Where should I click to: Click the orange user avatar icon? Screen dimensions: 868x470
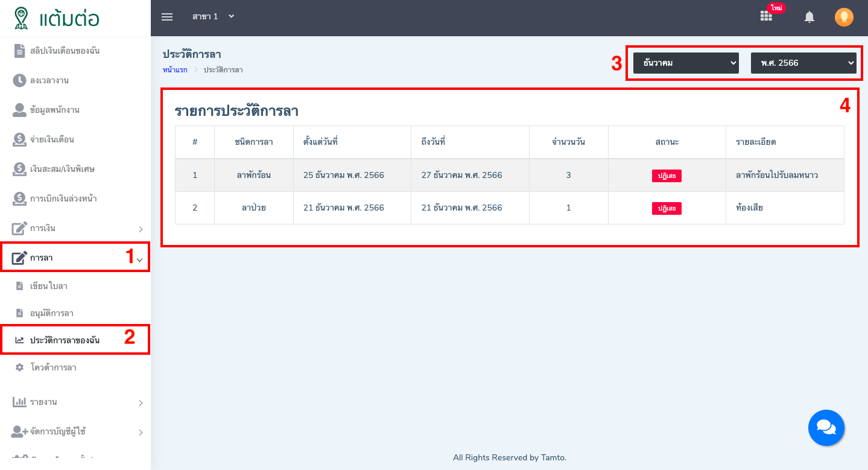pyautogui.click(x=844, y=17)
